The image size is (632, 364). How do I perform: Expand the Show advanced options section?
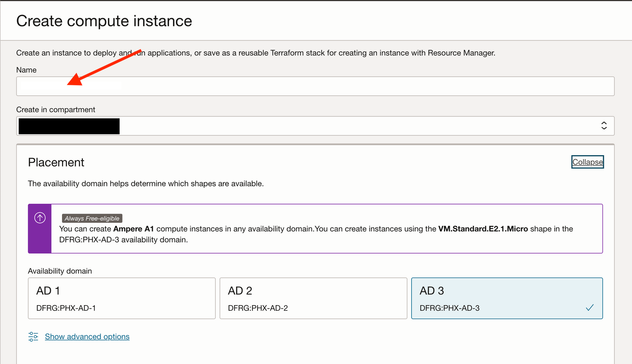87,336
